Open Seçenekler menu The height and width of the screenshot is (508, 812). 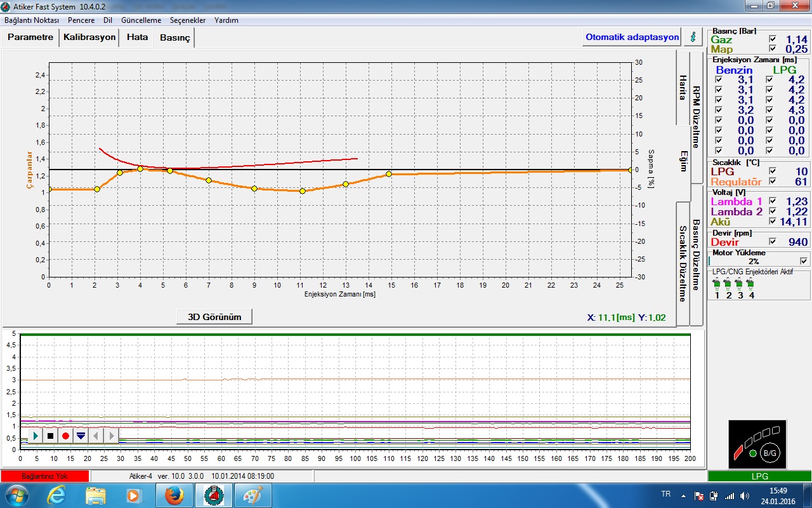[x=188, y=20]
